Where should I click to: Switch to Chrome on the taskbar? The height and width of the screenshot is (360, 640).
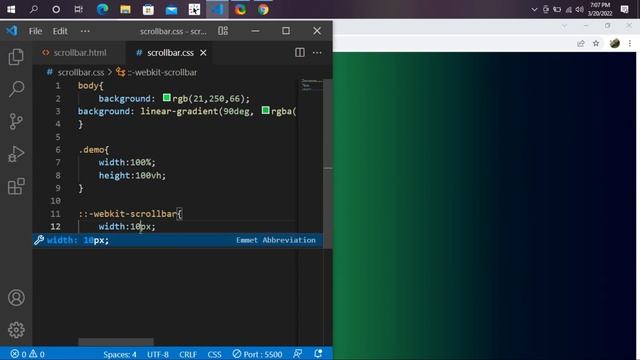[263, 9]
